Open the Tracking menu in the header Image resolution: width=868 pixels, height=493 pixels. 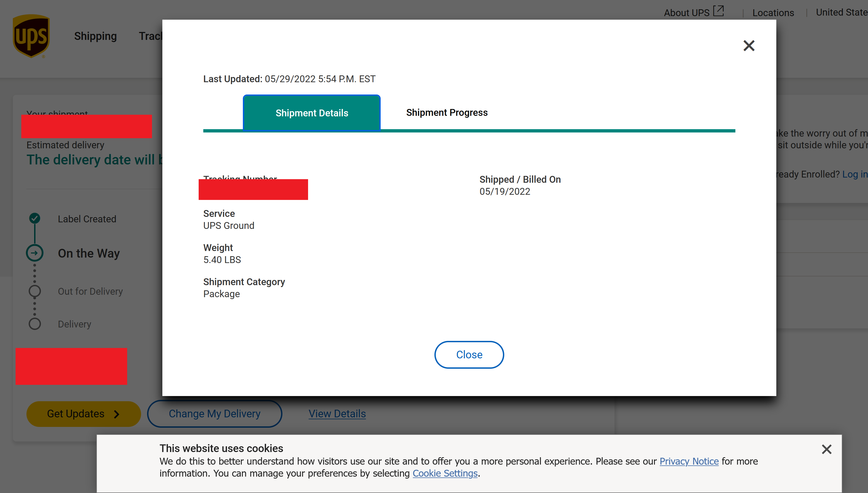(151, 36)
